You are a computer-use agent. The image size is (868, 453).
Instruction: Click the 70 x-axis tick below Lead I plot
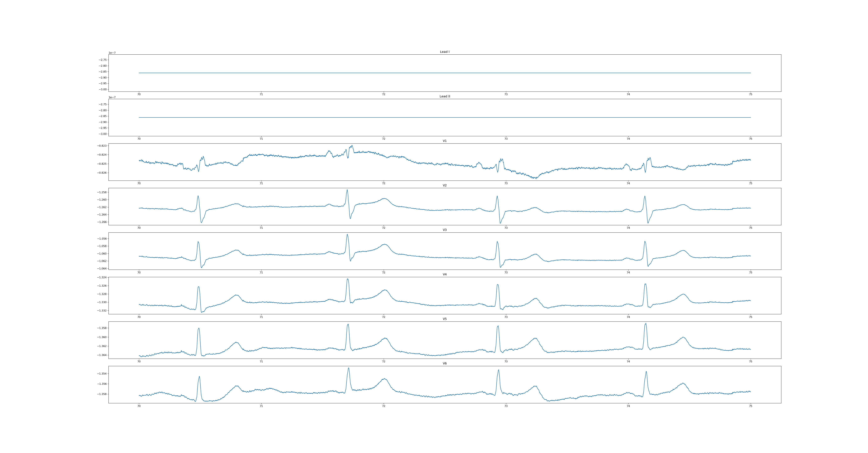click(x=139, y=94)
